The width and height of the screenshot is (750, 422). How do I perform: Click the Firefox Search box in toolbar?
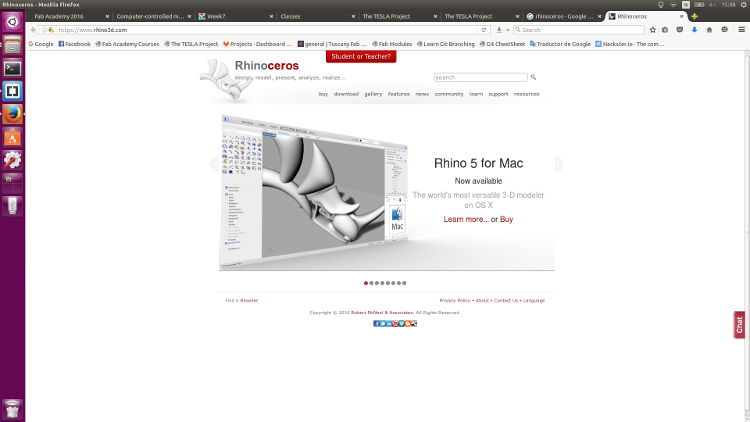tap(579, 30)
